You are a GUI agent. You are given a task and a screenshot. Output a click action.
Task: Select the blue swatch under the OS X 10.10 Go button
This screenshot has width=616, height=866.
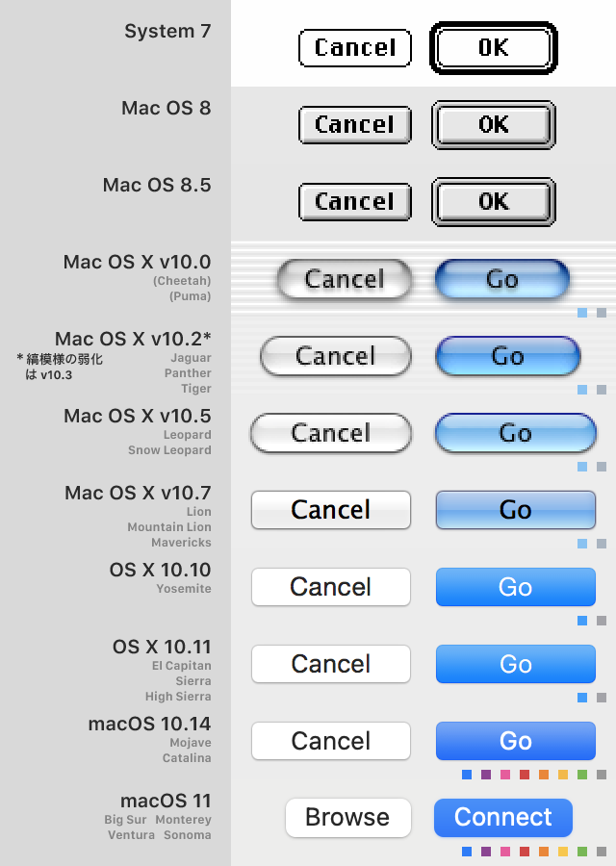(582, 621)
